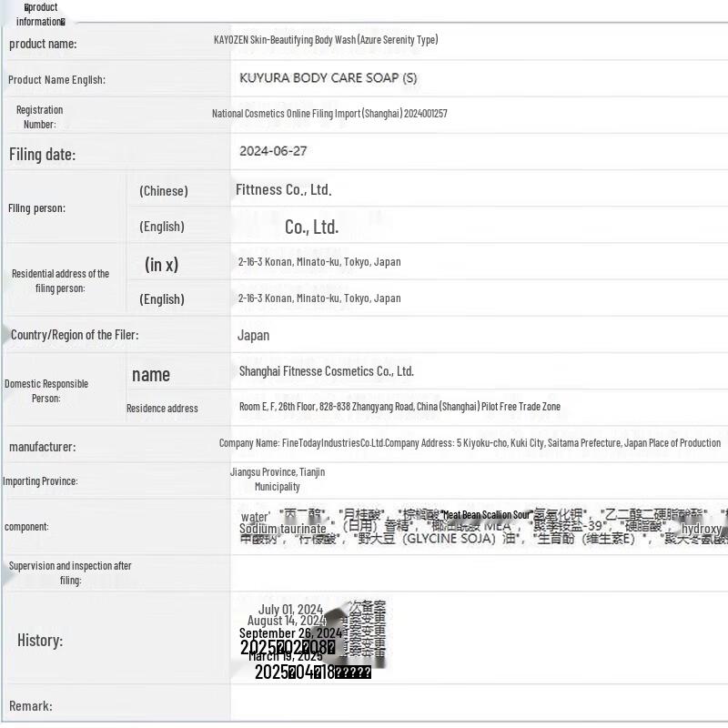Click the FineTodayIndustries manufacturer details

pos(469,443)
